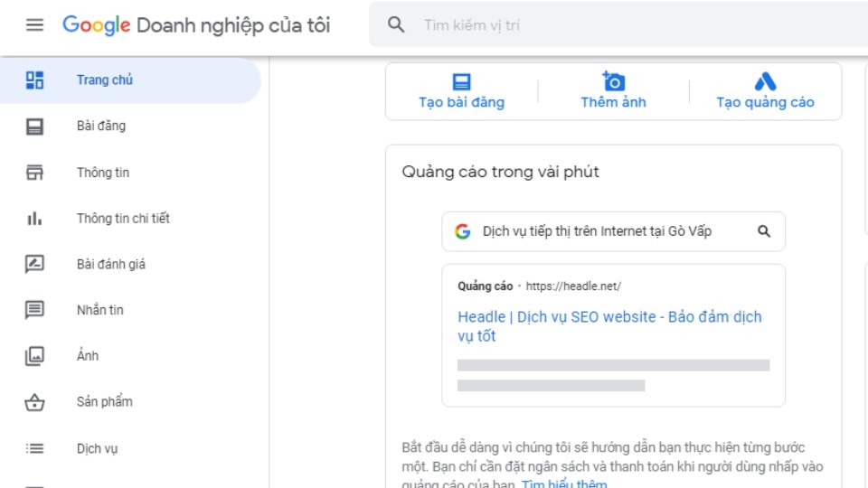Click the Thông tin storefront icon
868x488 pixels.
(34, 172)
